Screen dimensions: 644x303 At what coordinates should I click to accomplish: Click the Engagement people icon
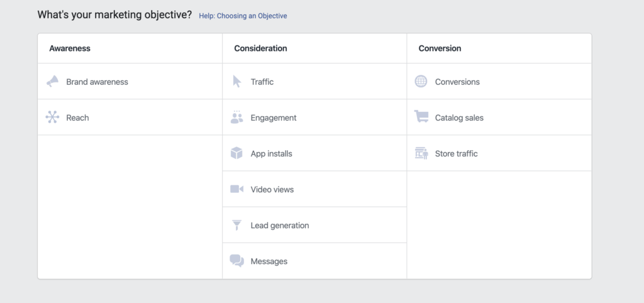click(x=236, y=117)
